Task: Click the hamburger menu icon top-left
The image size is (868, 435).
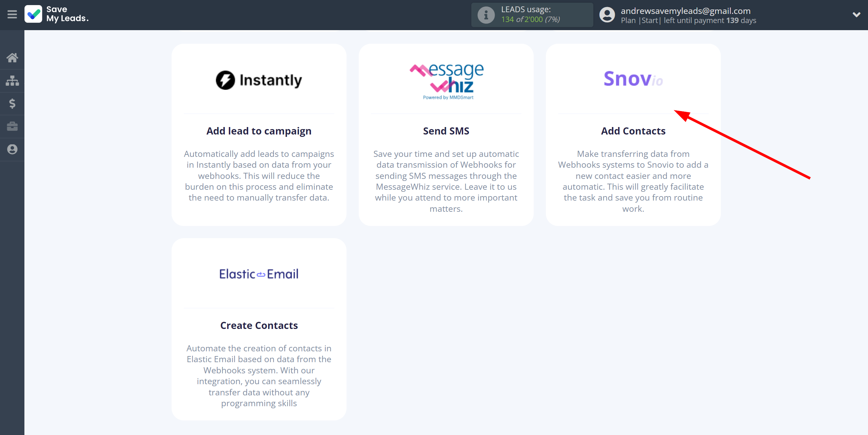Action: tap(12, 15)
